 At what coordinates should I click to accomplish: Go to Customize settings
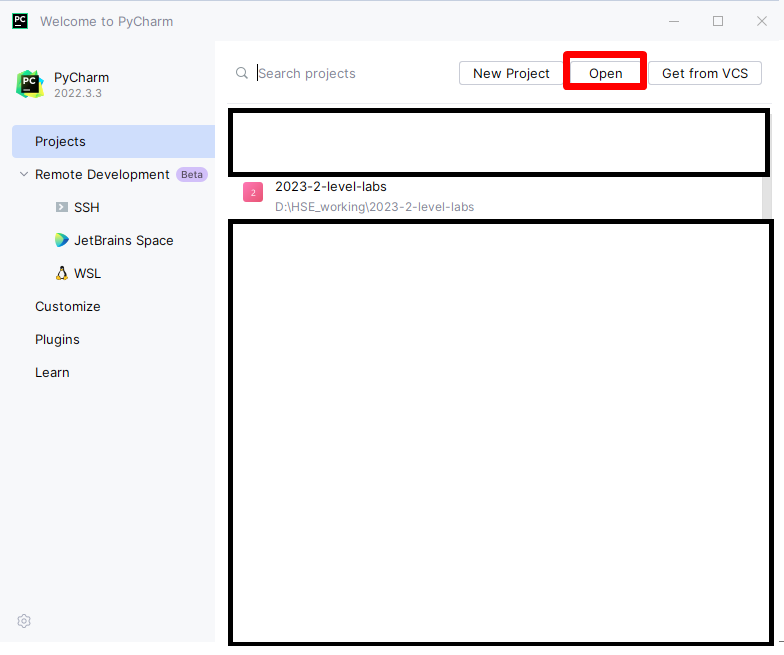coord(68,306)
